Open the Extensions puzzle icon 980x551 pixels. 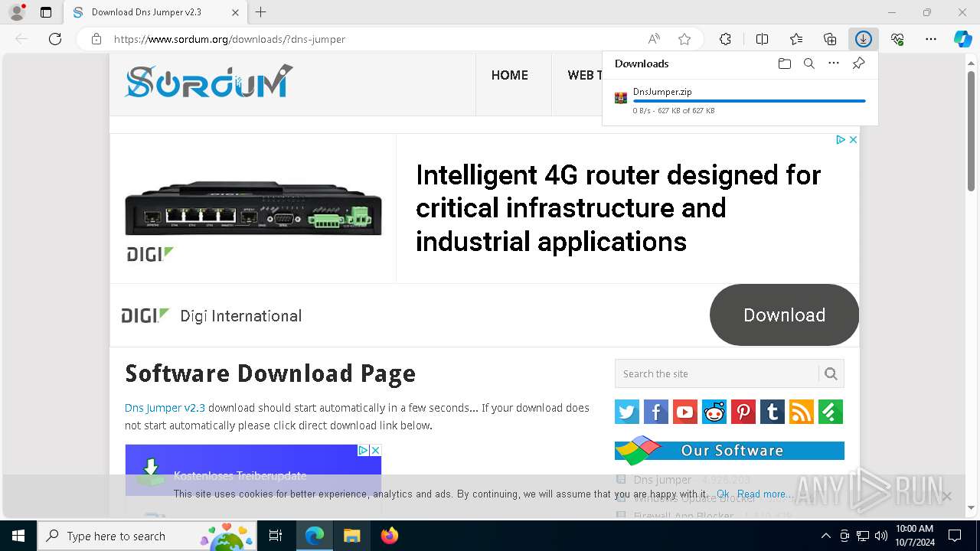tap(725, 39)
